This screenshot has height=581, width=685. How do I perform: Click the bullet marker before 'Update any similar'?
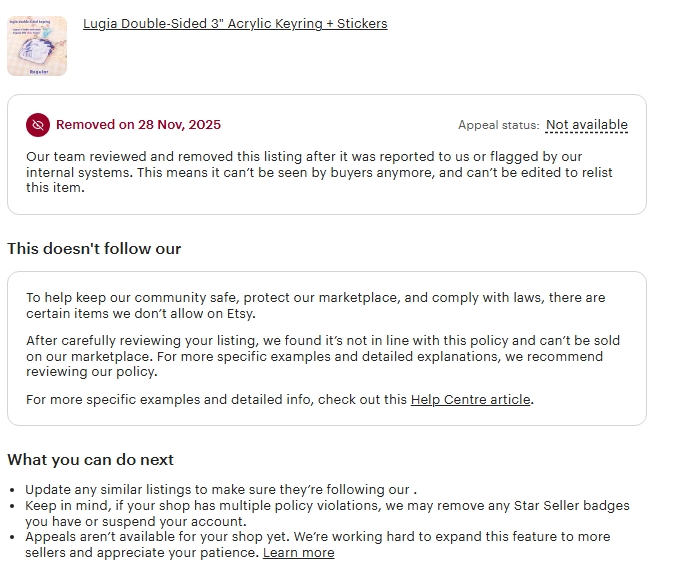[x=12, y=490]
